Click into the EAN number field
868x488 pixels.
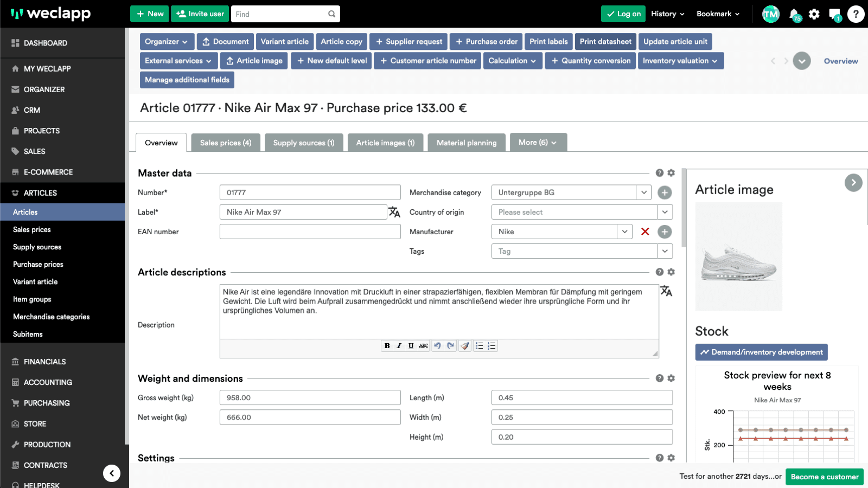[310, 232]
